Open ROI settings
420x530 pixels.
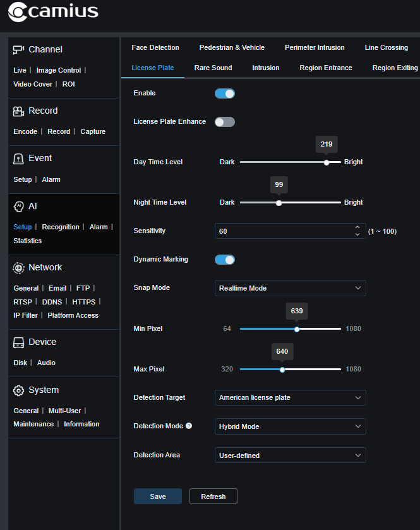point(69,84)
